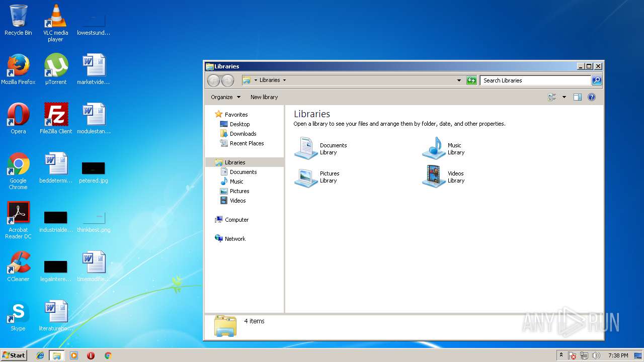Open the Opera browser desktop shortcut
This screenshot has width=644, height=362.
(18, 119)
